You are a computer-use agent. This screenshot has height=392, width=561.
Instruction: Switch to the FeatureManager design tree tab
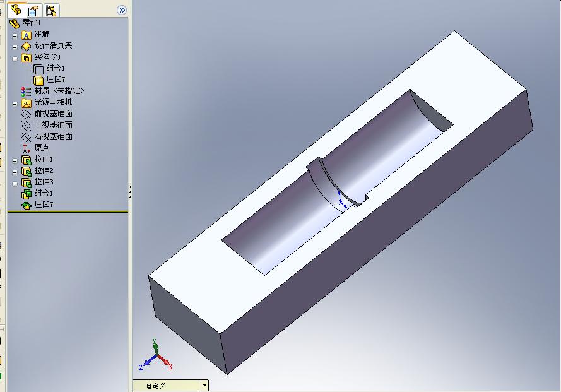pyautogui.click(x=16, y=9)
